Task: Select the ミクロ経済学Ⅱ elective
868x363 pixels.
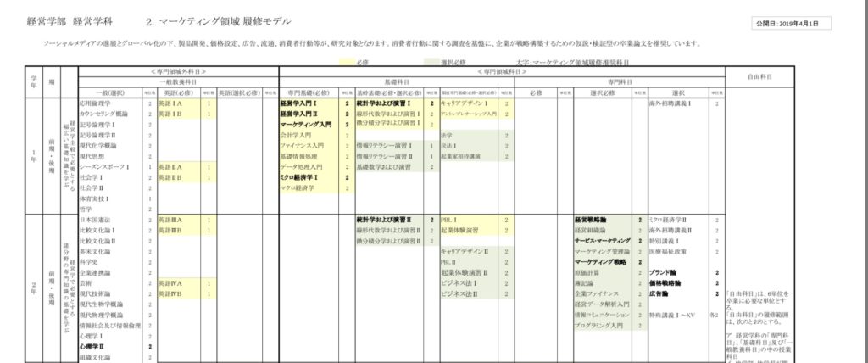Action: pos(668,220)
